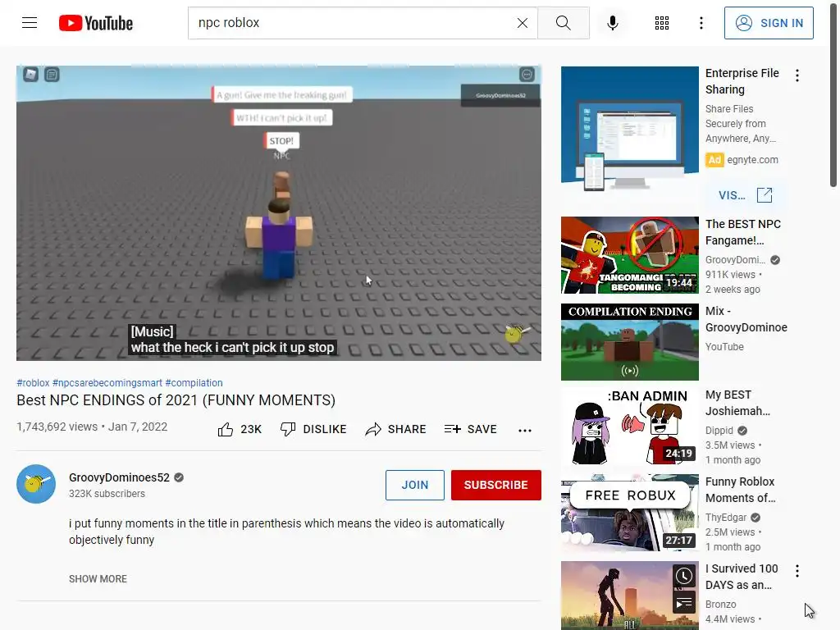Image resolution: width=840 pixels, height=630 pixels.
Task: Click the JOIN membership button
Action: 414,485
